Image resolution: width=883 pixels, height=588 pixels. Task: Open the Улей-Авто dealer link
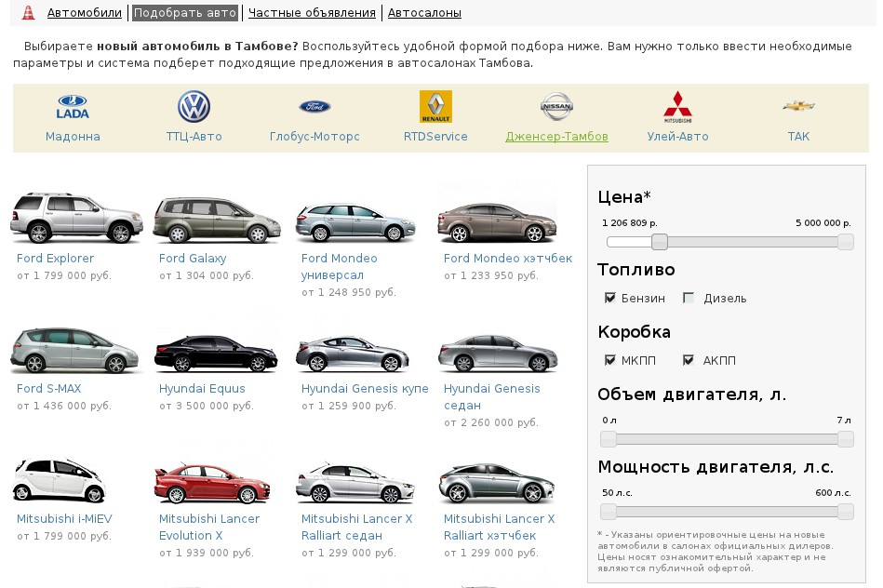tap(677, 136)
